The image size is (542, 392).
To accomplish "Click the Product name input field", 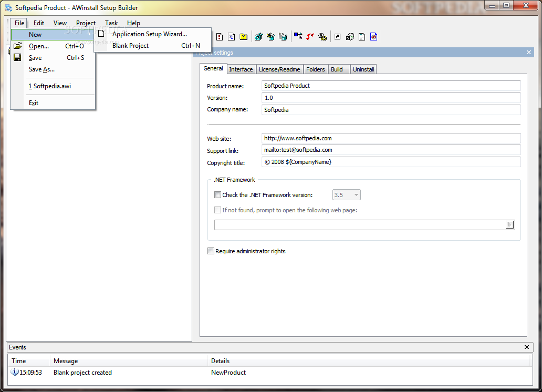I will (x=391, y=86).
